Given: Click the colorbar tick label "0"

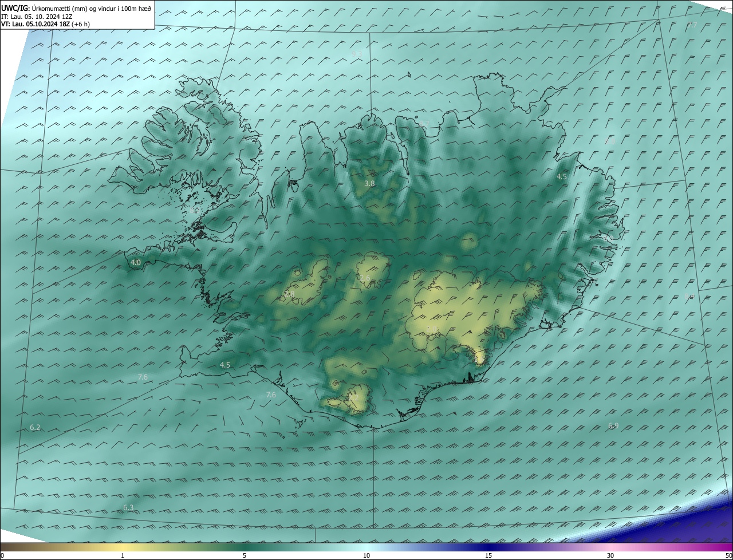Looking at the screenshot, I should coord(2,556).
